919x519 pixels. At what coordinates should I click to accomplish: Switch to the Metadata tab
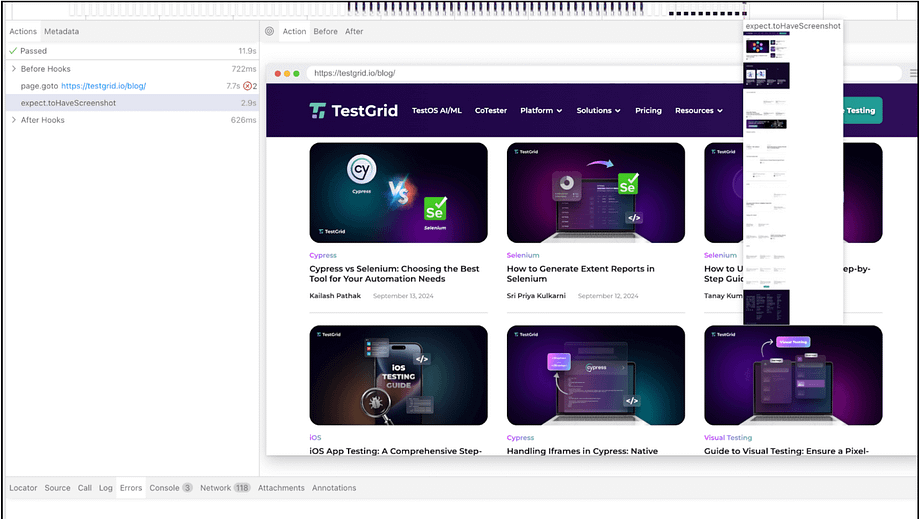(x=62, y=31)
